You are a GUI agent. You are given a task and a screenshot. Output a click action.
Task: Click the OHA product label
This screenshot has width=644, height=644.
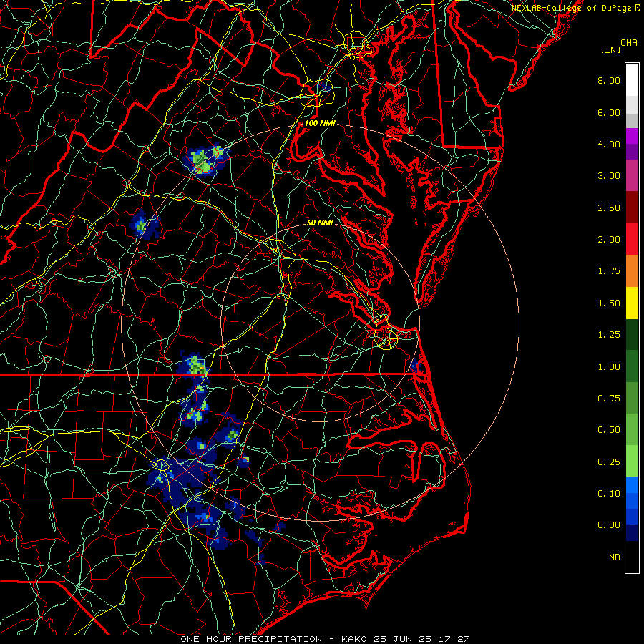point(629,43)
